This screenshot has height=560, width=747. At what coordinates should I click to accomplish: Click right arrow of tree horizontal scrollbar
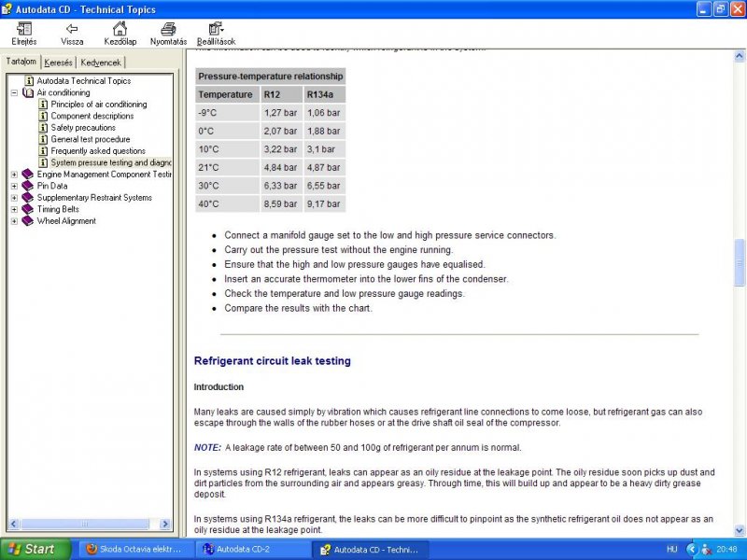165,524
